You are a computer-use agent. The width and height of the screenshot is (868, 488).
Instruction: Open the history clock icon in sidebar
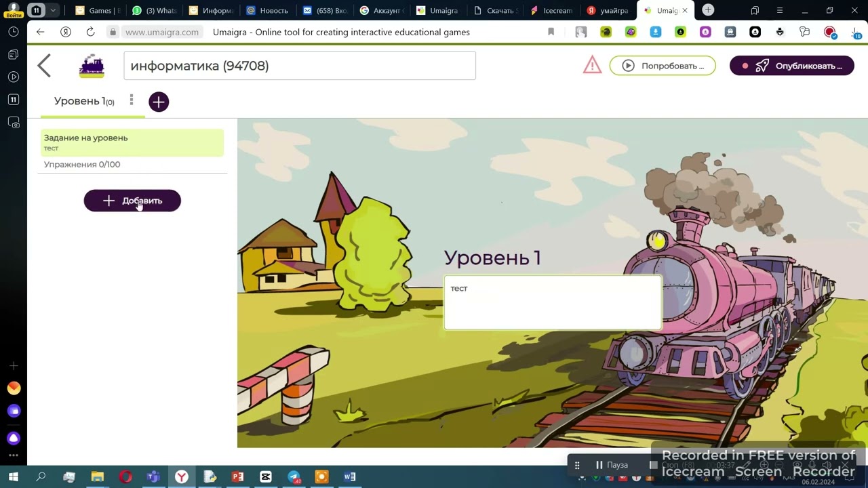tap(14, 32)
